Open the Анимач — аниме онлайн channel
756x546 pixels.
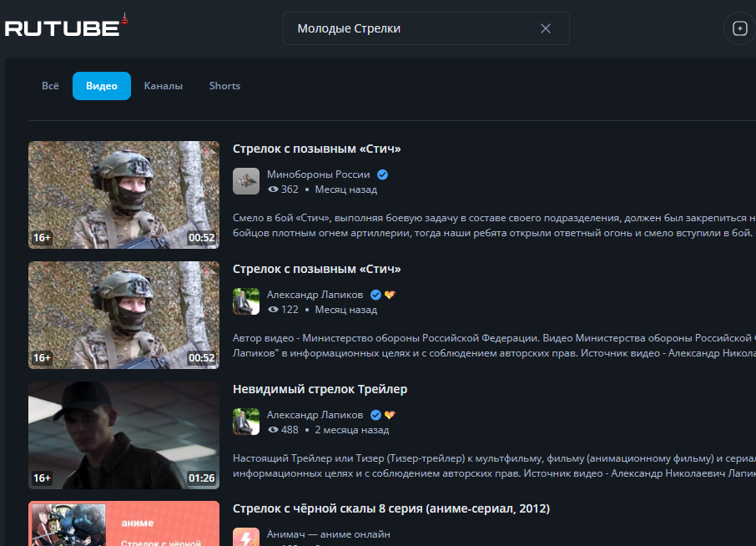328,534
